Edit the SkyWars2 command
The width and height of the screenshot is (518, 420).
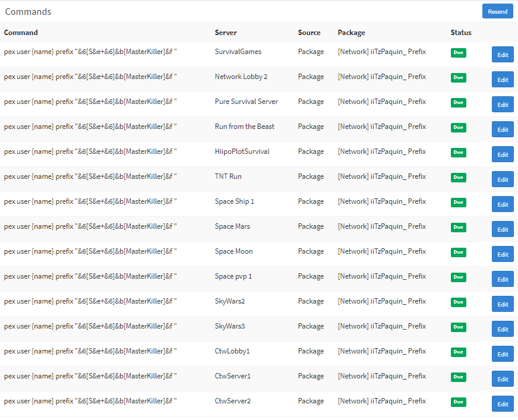[503, 304]
